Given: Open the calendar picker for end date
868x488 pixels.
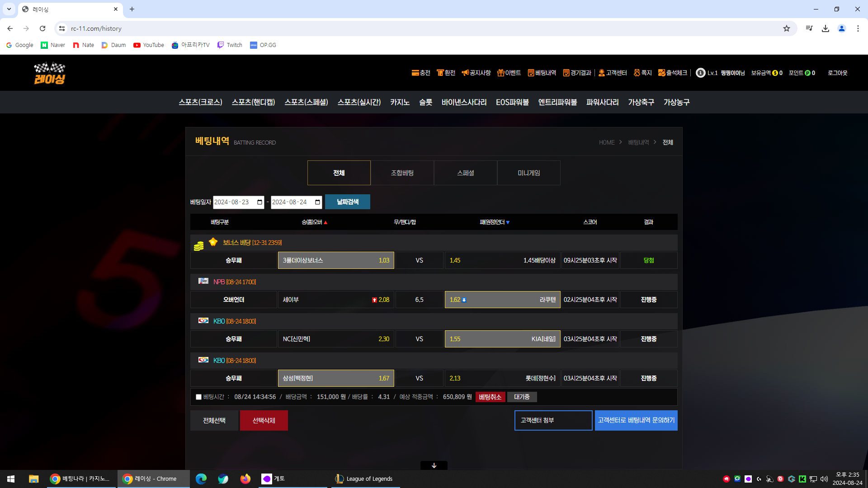Looking at the screenshot, I should (x=318, y=202).
